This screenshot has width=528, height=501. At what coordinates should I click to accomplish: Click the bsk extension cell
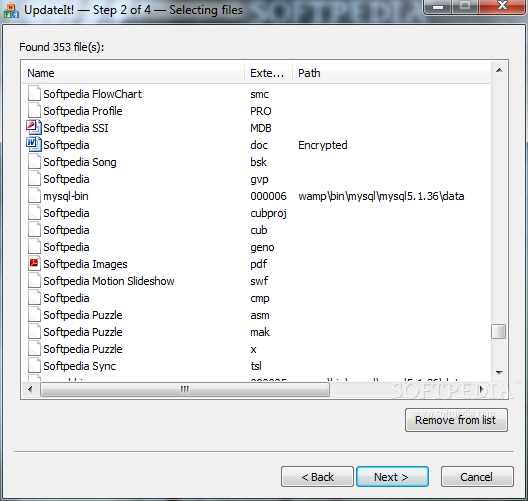click(x=258, y=162)
